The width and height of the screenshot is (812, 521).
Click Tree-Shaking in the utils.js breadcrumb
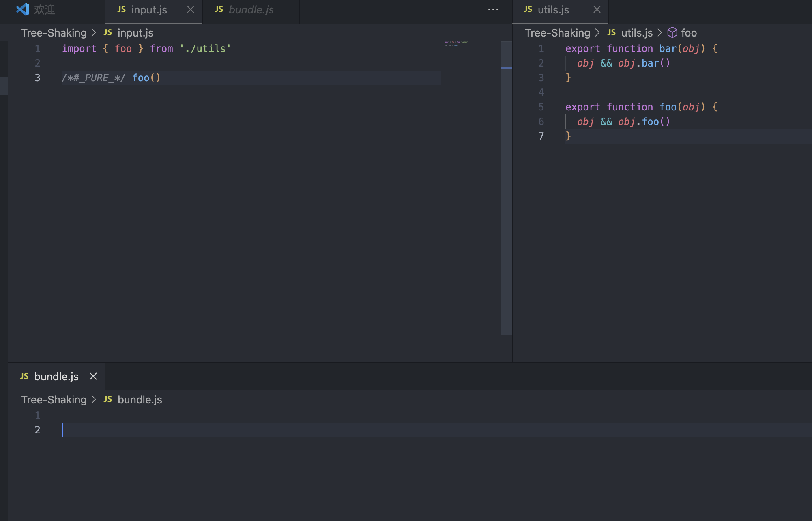[558, 33]
